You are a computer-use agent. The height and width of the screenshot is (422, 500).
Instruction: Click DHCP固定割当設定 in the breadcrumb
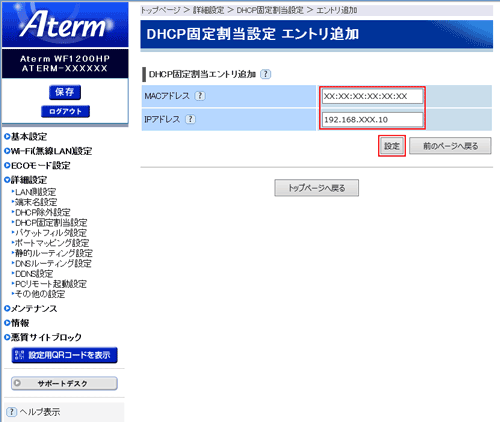coord(270,10)
